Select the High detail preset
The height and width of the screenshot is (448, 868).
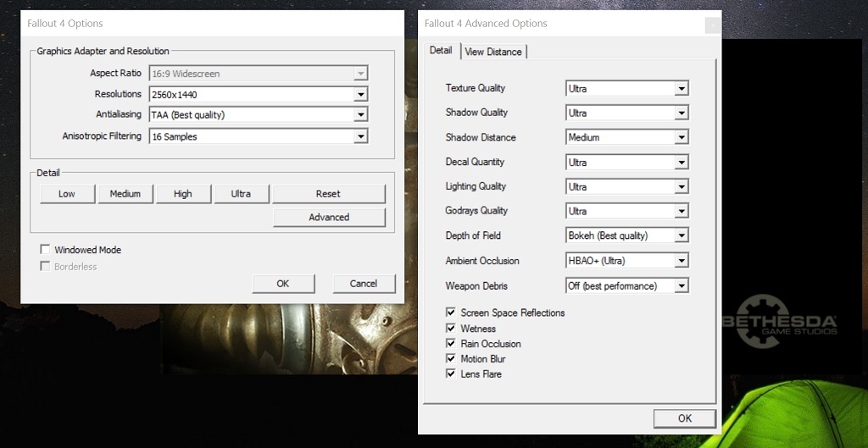[183, 194]
